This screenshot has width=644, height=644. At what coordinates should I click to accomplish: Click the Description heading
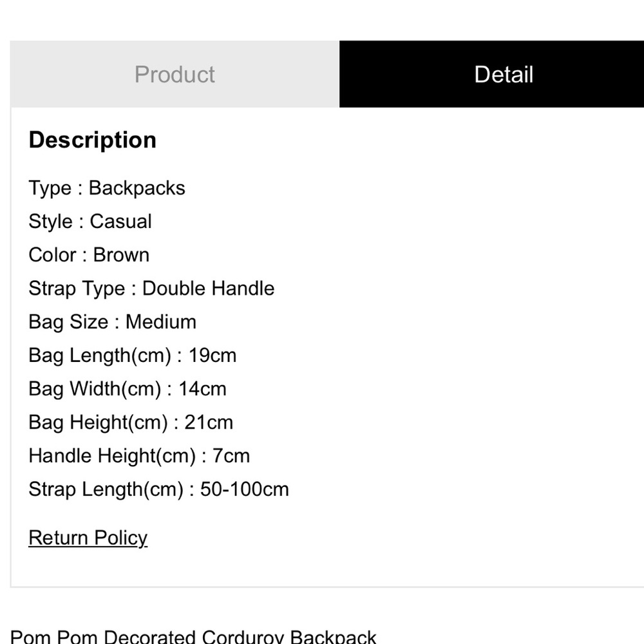click(92, 140)
